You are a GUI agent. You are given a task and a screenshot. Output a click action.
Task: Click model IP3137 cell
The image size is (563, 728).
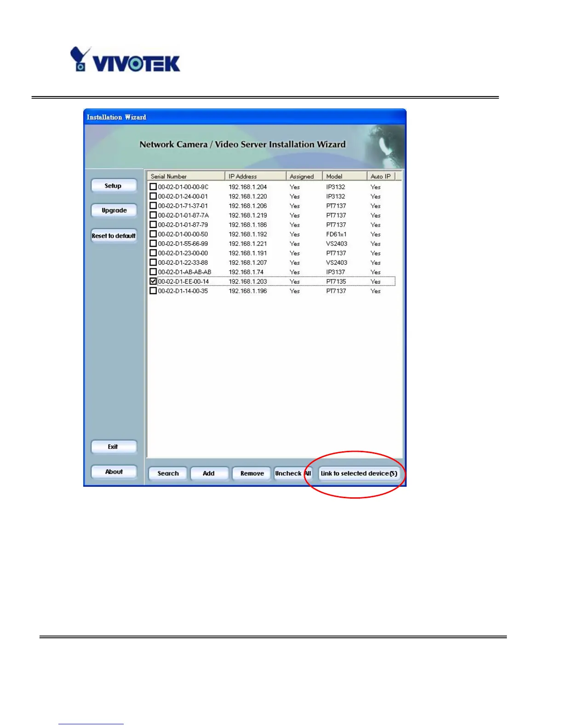(336, 272)
